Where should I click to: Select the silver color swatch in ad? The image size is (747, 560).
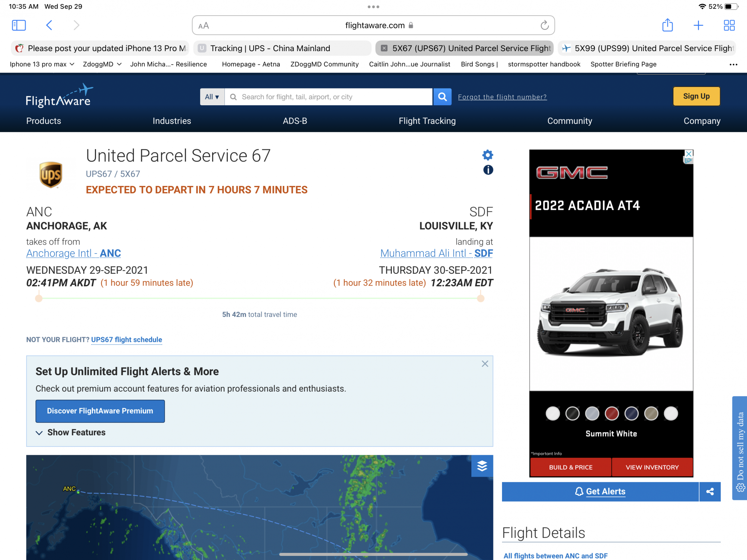(x=592, y=413)
